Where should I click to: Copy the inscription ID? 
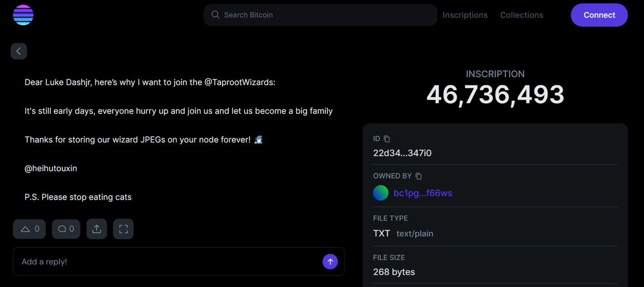click(x=387, y=139)
